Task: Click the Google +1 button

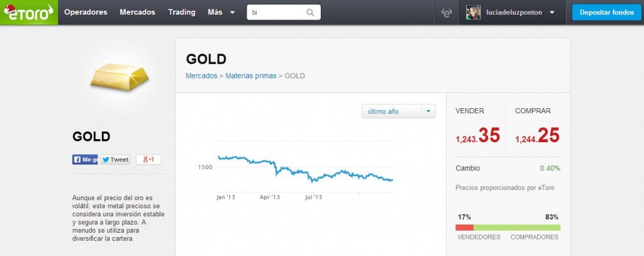Action: (x=148, y=159)
